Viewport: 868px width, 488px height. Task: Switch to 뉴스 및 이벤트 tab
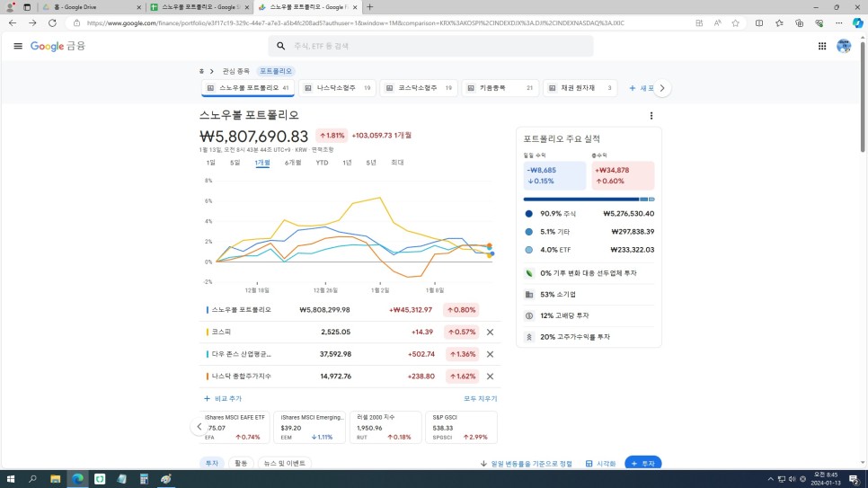pos(285,464)
